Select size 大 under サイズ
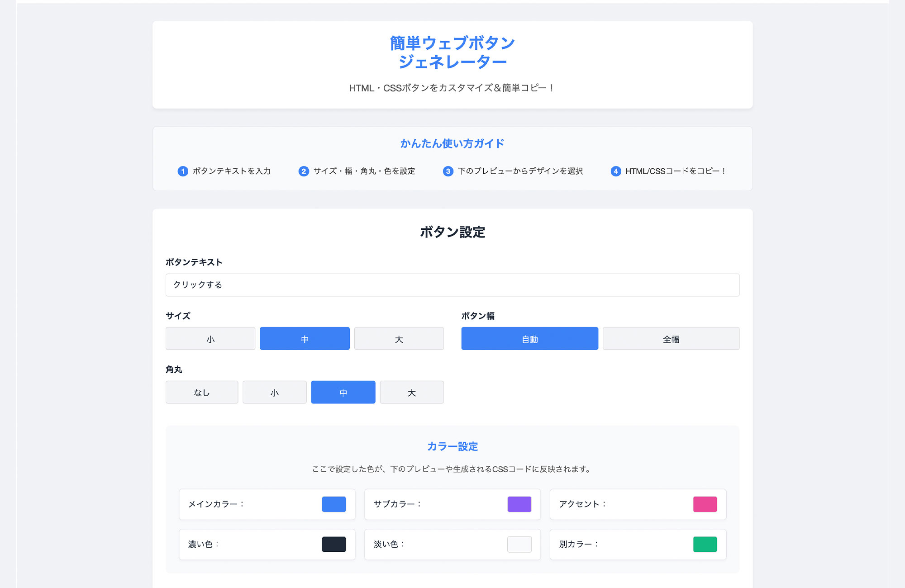 [399, 339]
